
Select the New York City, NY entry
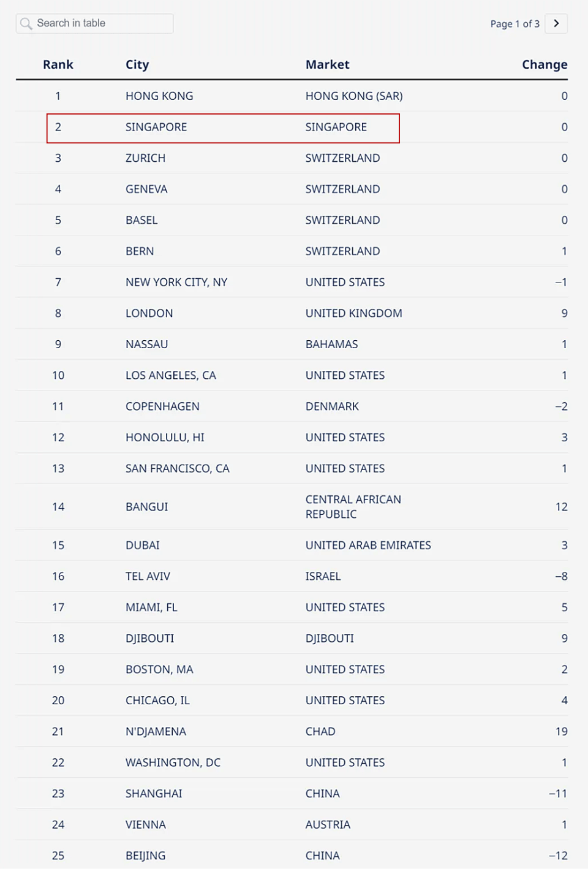click(176, 283)
